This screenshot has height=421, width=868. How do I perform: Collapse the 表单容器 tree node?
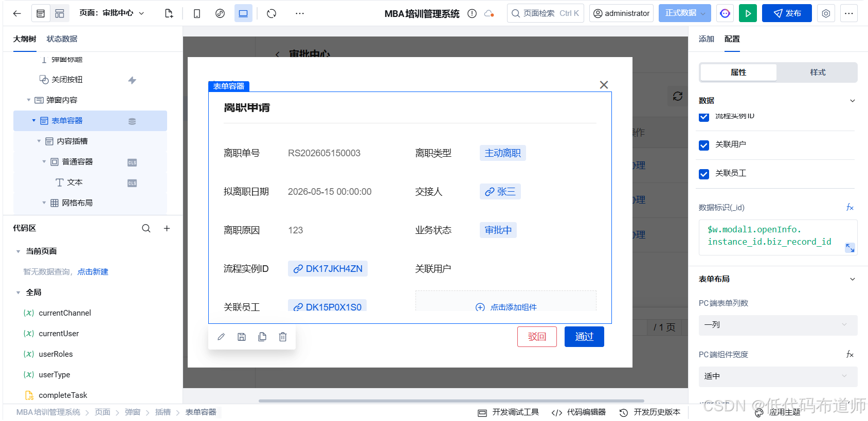(x=34, y=121)
